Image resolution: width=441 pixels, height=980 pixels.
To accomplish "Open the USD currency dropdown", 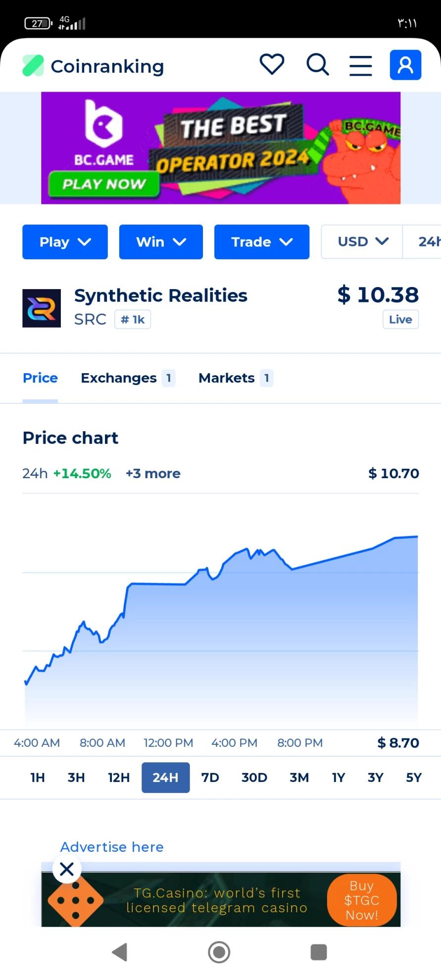I will point(362,242).
